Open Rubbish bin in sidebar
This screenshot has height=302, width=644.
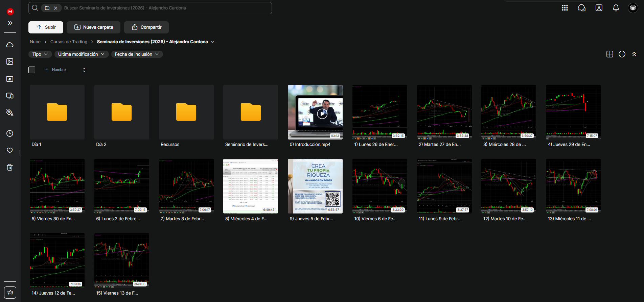coord(10,167)
